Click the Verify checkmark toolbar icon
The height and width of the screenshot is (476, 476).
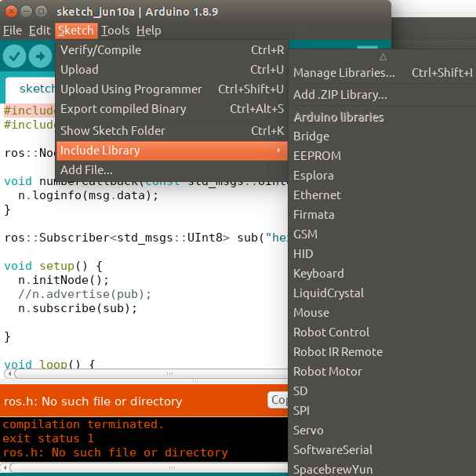click(14, 56)
